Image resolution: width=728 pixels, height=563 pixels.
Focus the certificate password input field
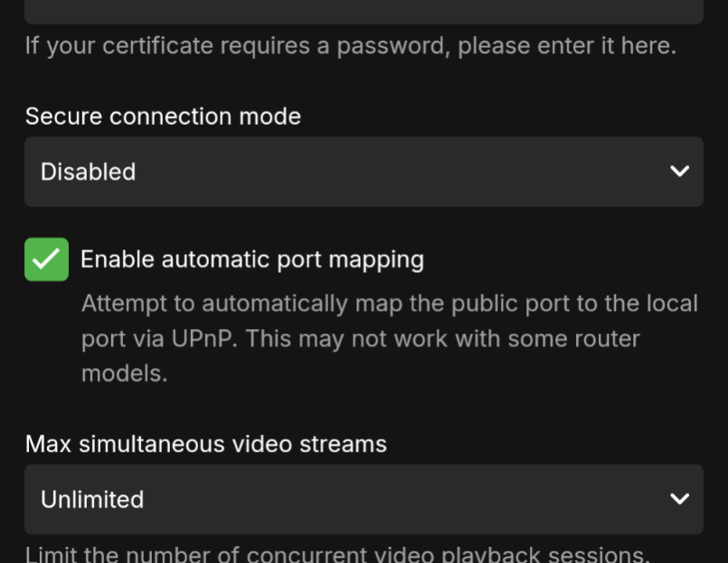(364, 11)
